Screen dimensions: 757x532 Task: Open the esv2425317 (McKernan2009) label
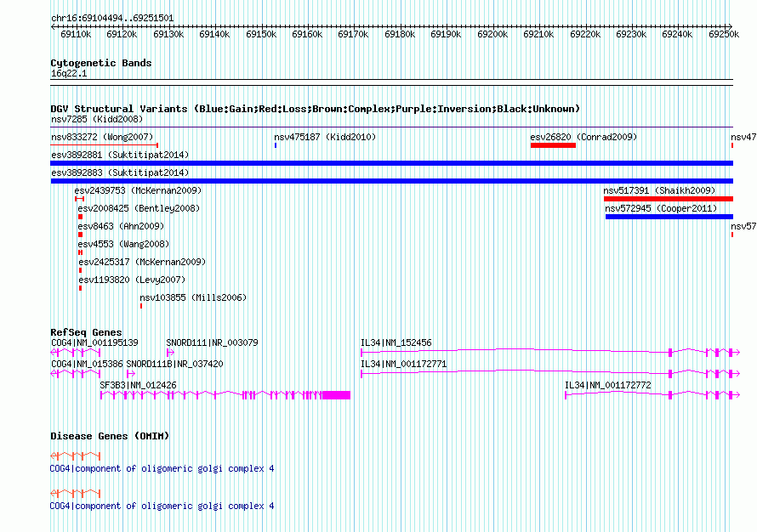(x=142, y=262)
